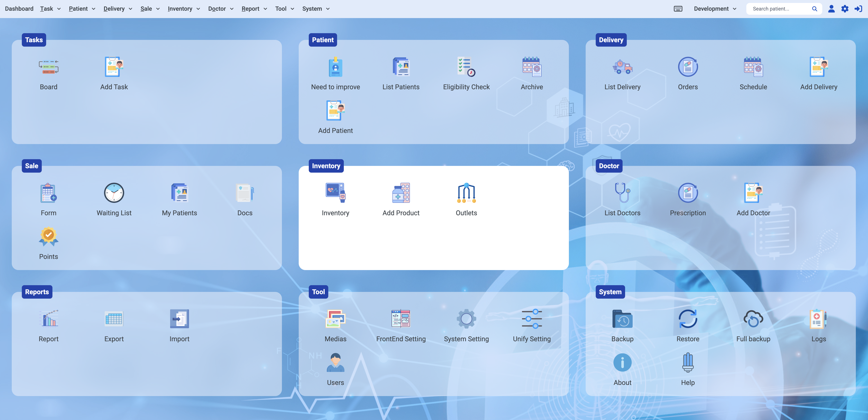The image size is (868, 420).
Task: Go to Dashboard in the navbar
Action: pyautogui.click(x=19, y=9)
